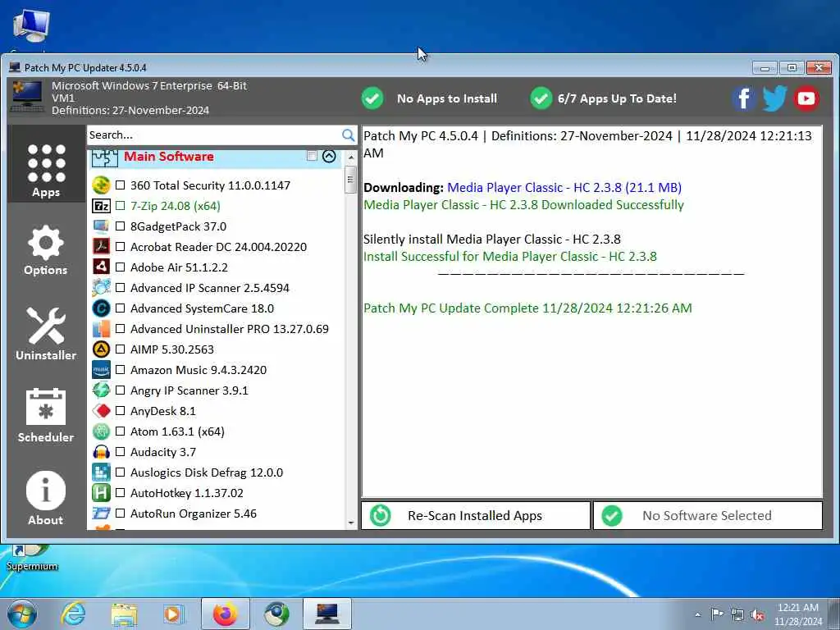The width and height of the screenshot is (840, 630).
Task: Select Amazon Music 9.4.3.2420 entry text
Action: click(199, 370)
